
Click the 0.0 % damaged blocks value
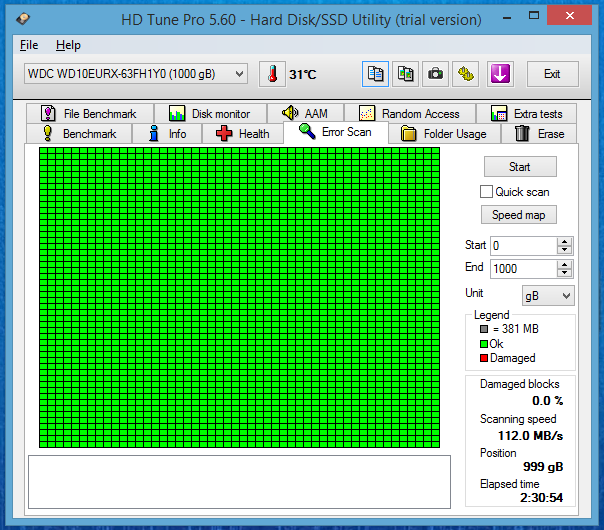point(547,401)
